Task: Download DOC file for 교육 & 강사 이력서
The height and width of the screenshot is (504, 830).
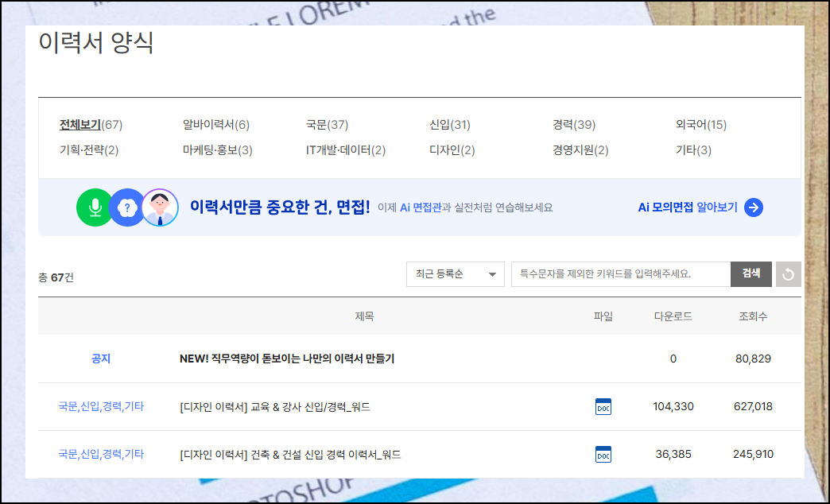Action: click(x=603, y=406)
